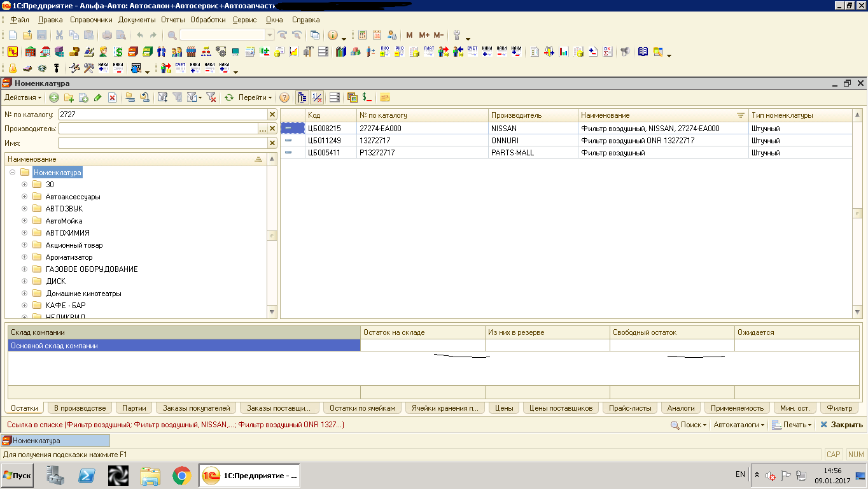The width and height of the screenshot is (868, 489).
Task: Click the Windows Пуск start button
Action: [x=18, y=475]
